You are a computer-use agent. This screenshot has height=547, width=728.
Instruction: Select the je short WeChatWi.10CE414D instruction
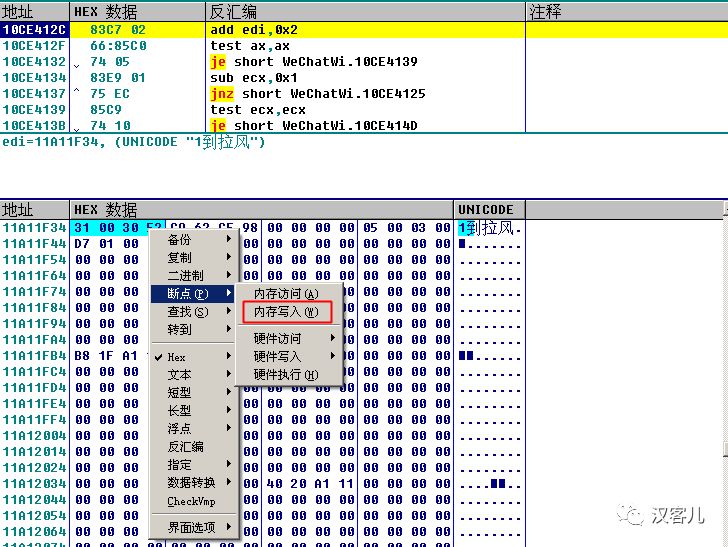pos(314,126)
